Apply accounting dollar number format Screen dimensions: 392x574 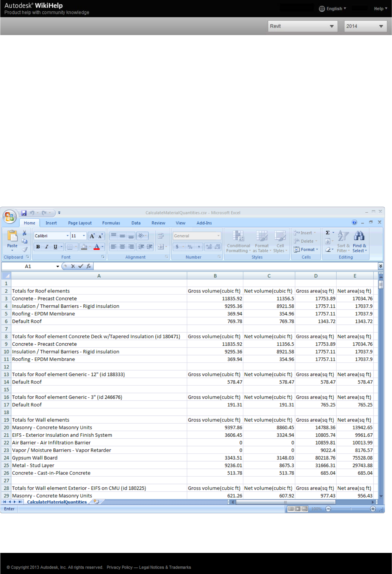pos(177,247)
